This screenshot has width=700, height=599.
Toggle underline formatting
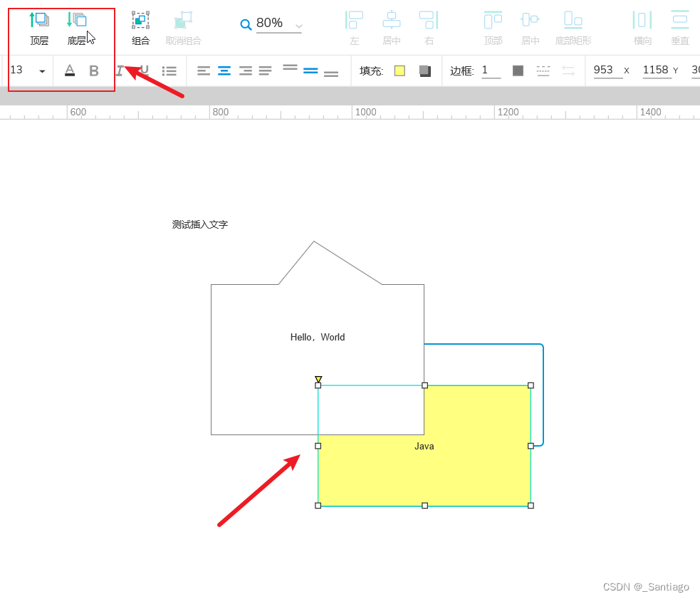tap(144, 71)
